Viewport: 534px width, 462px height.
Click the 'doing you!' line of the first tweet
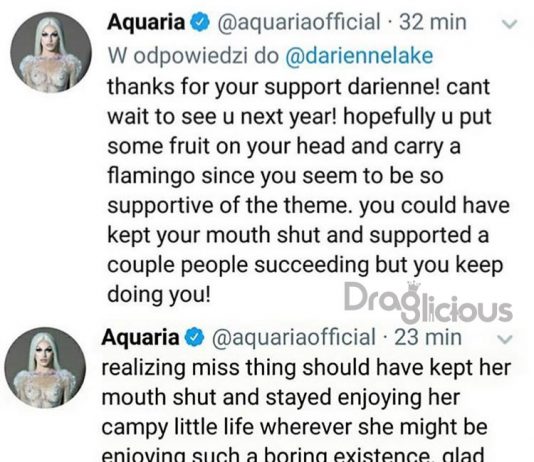(159, 294)
